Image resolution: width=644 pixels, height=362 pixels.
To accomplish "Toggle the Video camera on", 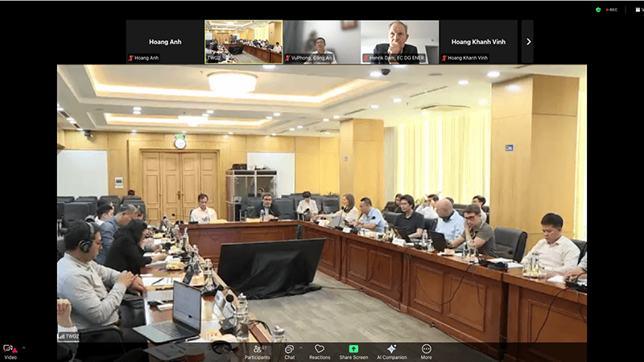I will click(x=10, y=351).
